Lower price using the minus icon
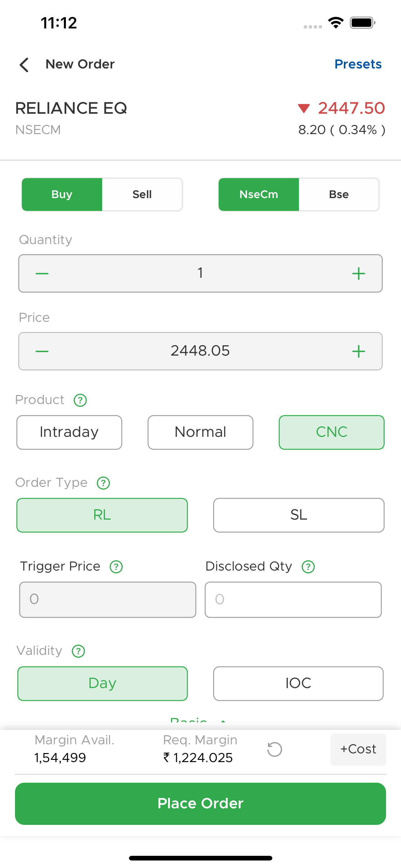This screenshot has width=401, height=868. tap(42, 352)
